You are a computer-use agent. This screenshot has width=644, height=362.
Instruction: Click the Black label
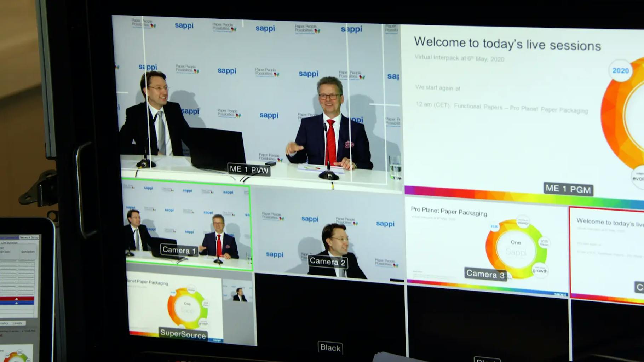(330, 347)
